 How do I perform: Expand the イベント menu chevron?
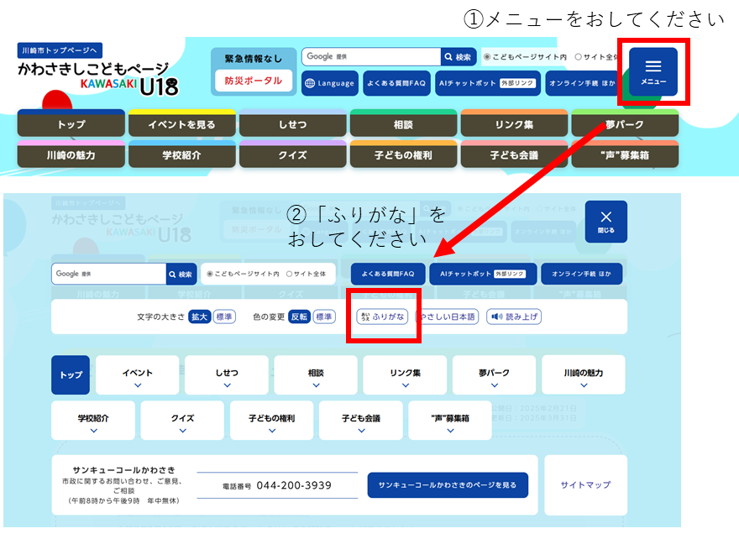(x=138, y=385)
